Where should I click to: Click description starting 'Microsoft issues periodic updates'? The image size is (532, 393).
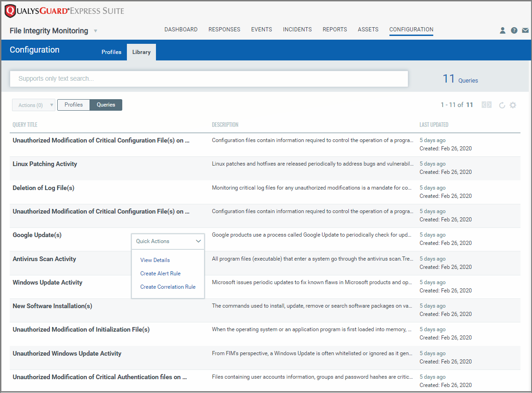point(312,282)
